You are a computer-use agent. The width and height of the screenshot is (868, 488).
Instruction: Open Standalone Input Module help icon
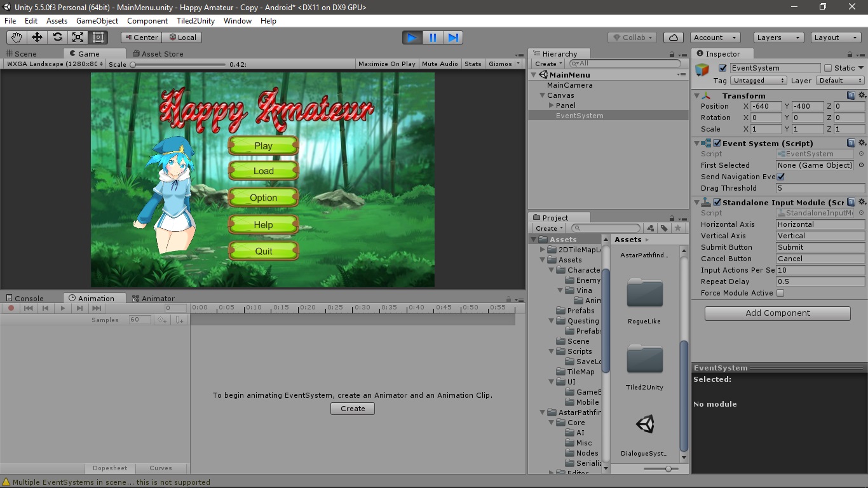coord(851,202)
